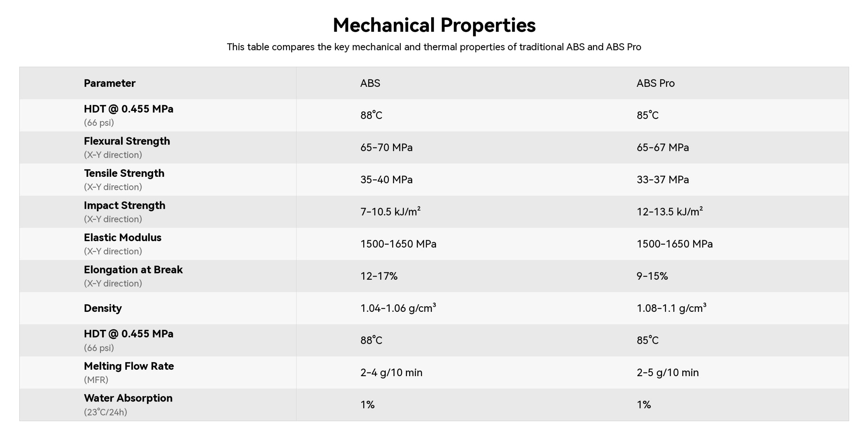Image resolution: width=868 pixels, height=434 pixels.
Task: Click the "1.04–1.06 g/cm³" density value
Action: [x=398, y=308]
